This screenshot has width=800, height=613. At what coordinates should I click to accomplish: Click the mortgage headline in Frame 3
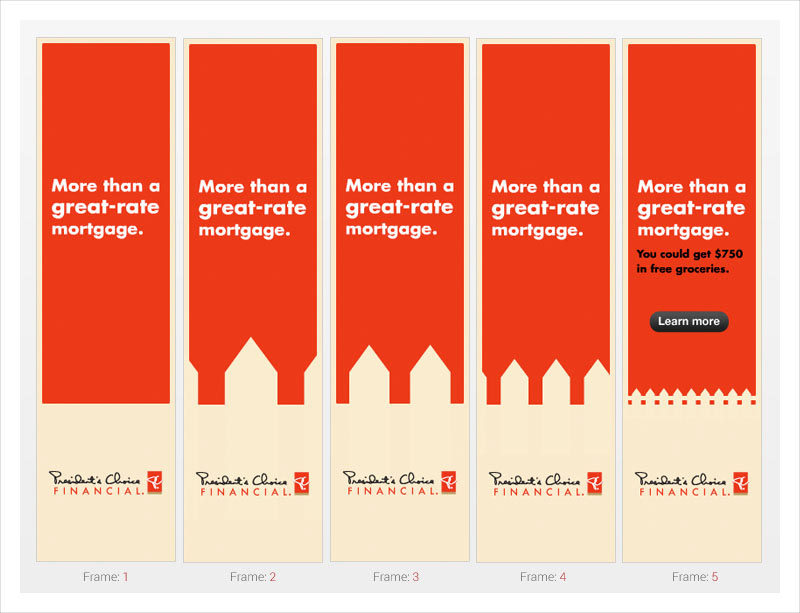[399, 207]
